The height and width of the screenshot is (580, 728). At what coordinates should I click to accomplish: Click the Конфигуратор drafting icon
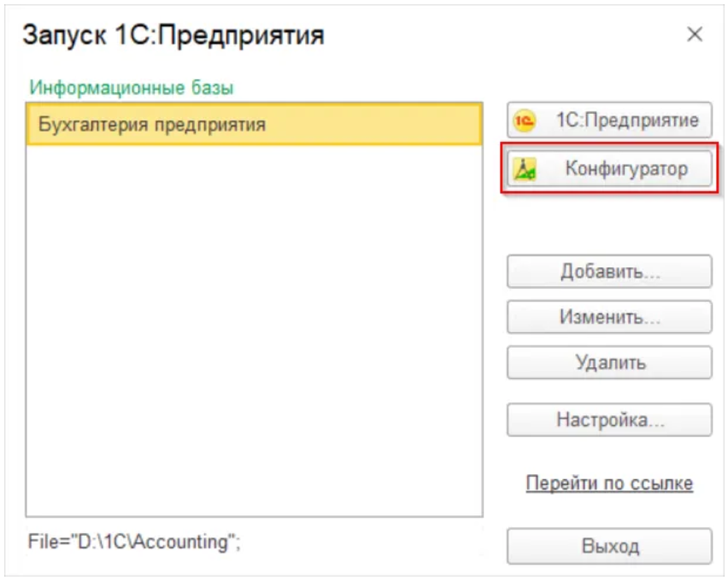click(x=524, y=169)
